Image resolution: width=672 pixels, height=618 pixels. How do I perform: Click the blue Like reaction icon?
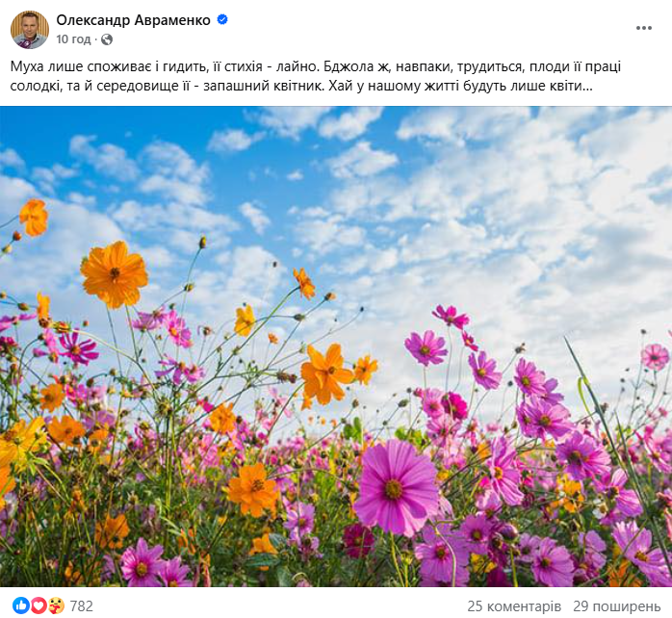pyautogui.click(x=21, y=605)
